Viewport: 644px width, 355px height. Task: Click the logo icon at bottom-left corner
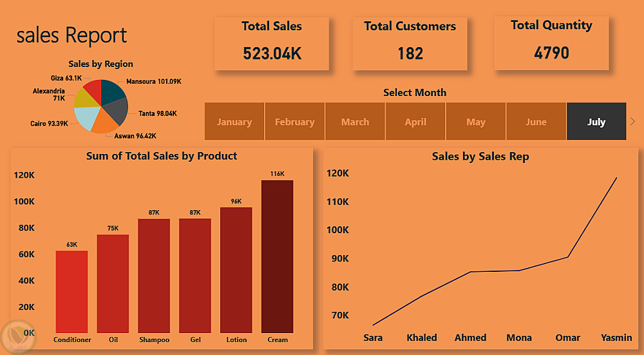click(x=18, y=337)
